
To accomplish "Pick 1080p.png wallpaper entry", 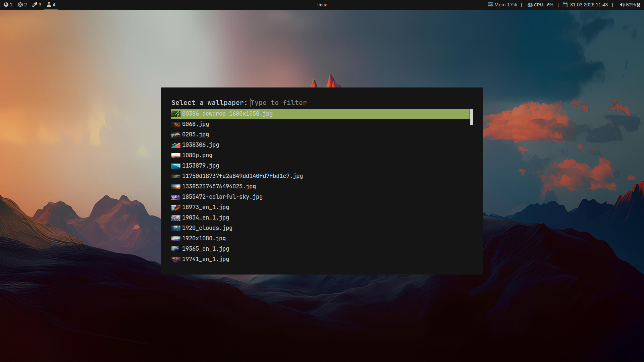I will point(197,156).
